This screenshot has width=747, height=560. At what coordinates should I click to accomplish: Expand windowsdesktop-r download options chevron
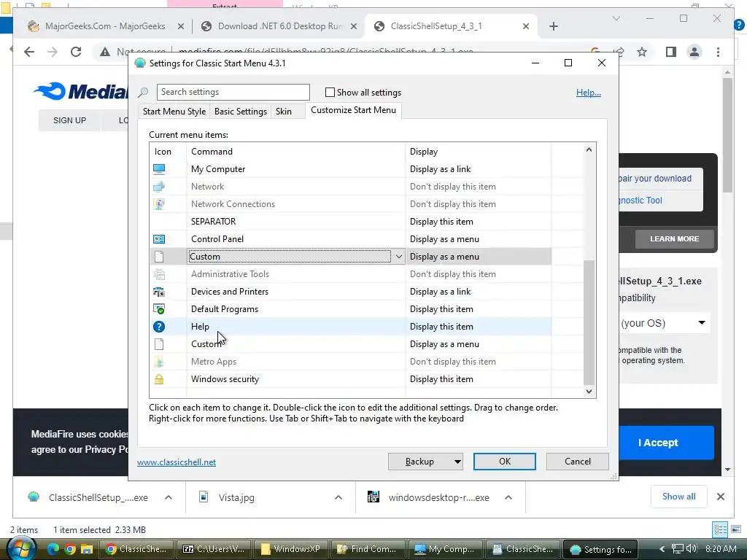click(508, 497)
